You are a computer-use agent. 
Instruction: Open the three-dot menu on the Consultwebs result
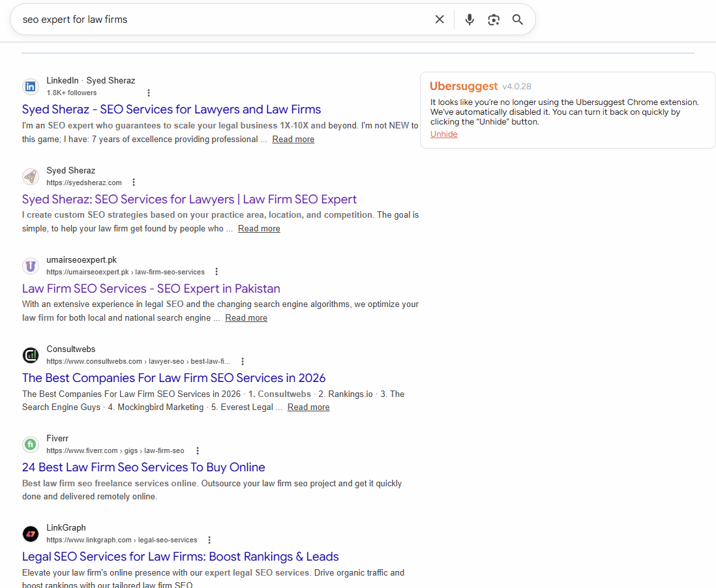click(x=242, y=360)
